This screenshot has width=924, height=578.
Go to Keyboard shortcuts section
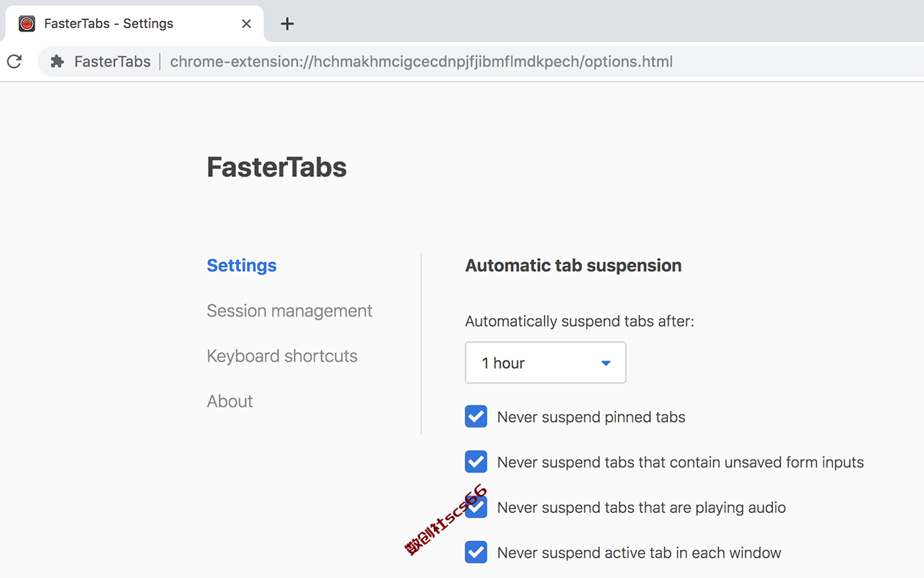282,356
